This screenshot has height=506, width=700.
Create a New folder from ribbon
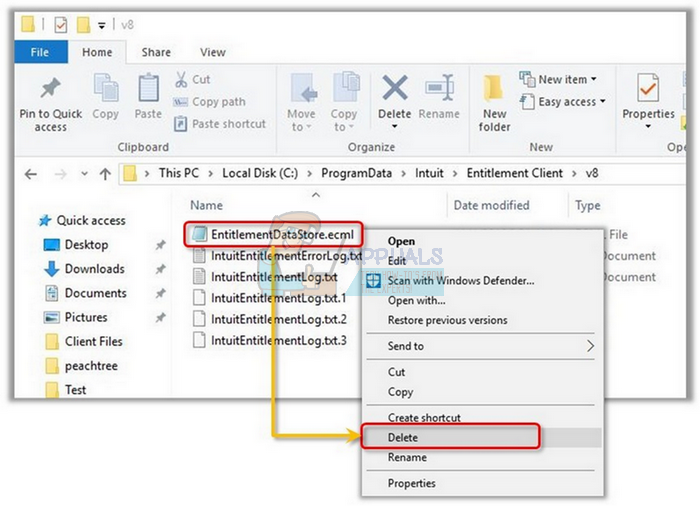coord(494,103)
